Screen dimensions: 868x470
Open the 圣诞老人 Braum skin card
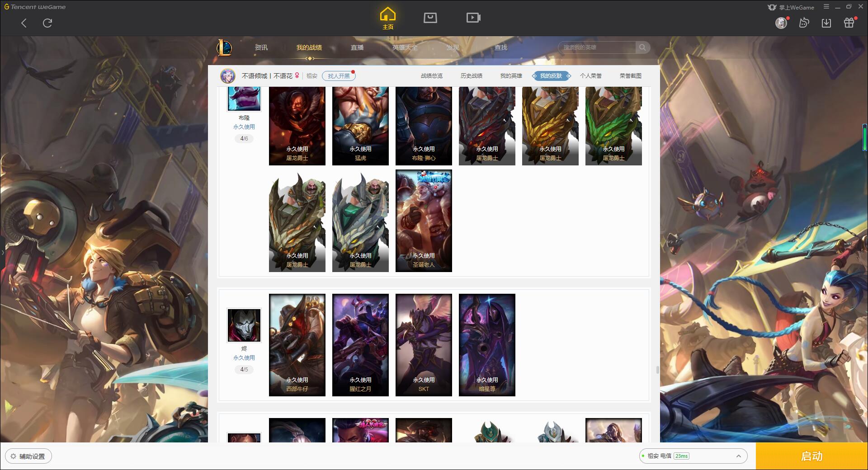[x=424, y=221]
